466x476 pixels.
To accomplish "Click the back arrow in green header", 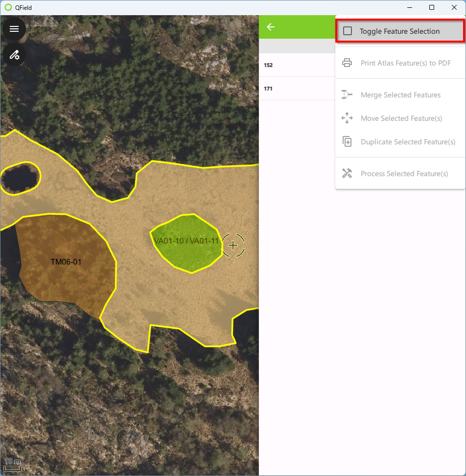I will click(271, 27).
